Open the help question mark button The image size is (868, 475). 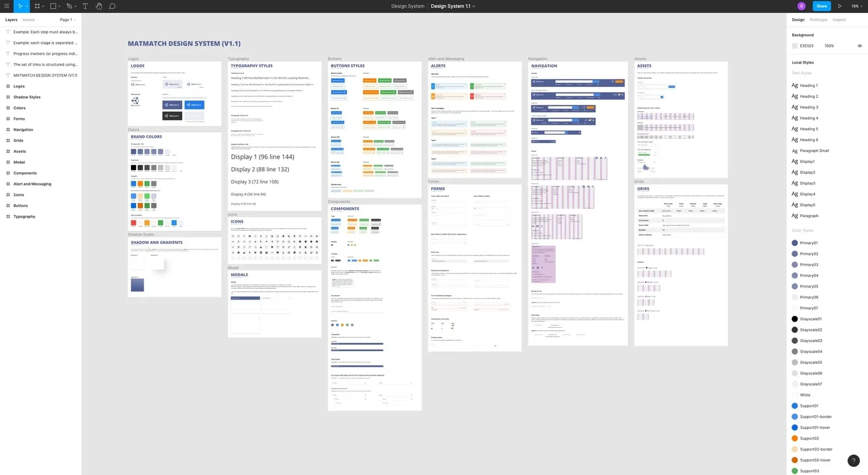853,461
